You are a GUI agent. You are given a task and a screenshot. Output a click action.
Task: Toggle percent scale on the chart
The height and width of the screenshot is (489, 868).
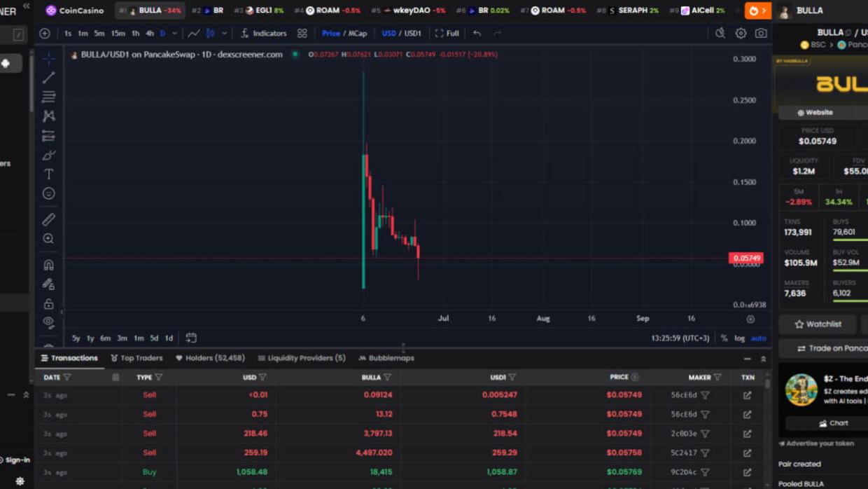coord(724,338)
